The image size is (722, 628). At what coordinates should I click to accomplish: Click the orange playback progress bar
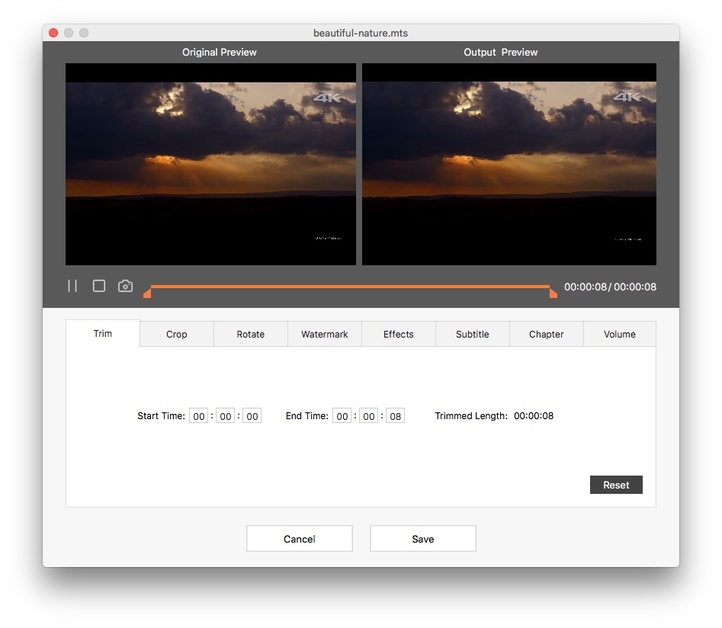[x=350, y=286]
